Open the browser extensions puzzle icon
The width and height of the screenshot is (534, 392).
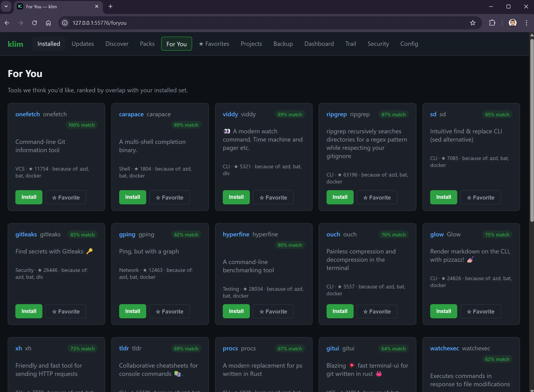click(x=492, y=23)
